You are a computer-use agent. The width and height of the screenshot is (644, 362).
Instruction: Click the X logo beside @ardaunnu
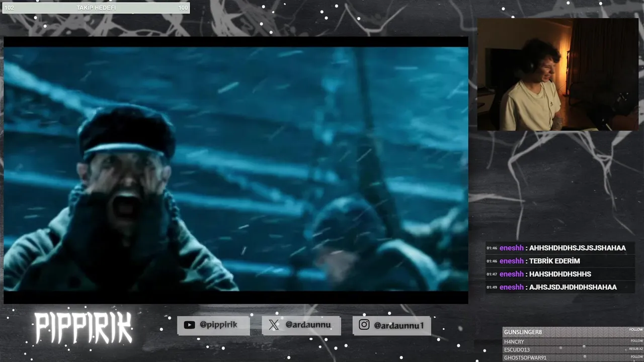tap(274, 325)
